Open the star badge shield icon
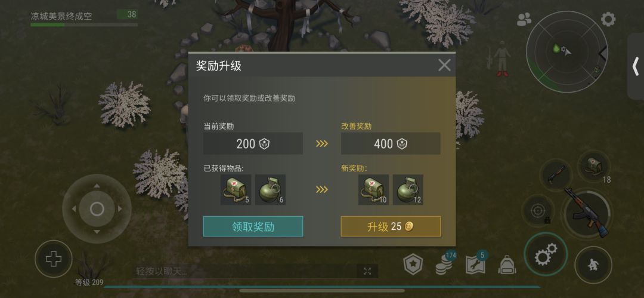644x298 pixels. pos(413,265)
